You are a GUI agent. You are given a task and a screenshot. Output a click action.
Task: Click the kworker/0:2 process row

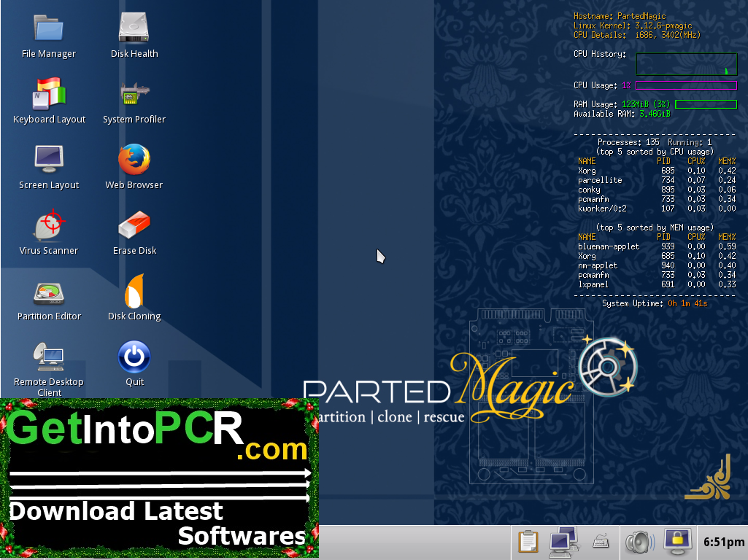(656, 209)
